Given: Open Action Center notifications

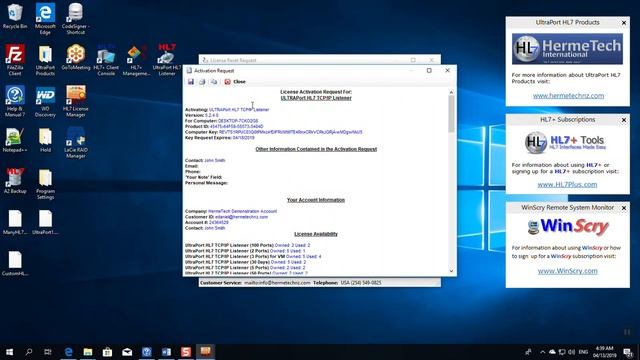Looking at the screenshot, I should pos(628,352).
